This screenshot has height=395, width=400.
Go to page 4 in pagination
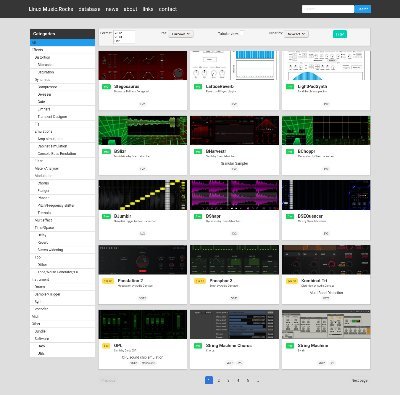click(238, 380)
